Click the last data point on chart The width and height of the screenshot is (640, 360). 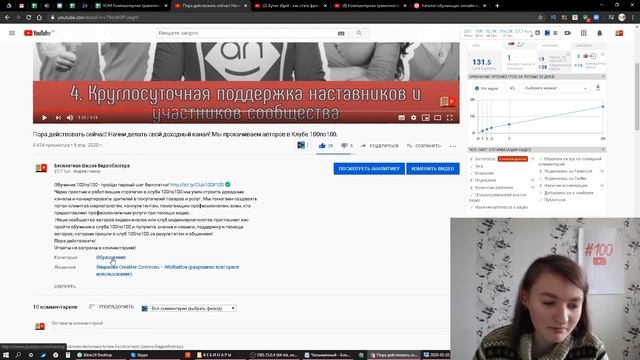(603, 107)
